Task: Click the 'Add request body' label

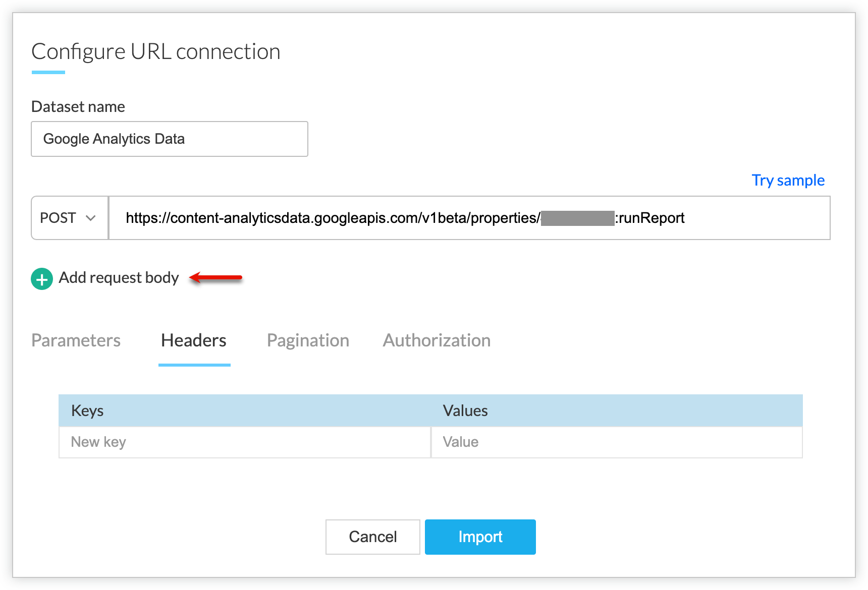Action: tap(119, 278)
